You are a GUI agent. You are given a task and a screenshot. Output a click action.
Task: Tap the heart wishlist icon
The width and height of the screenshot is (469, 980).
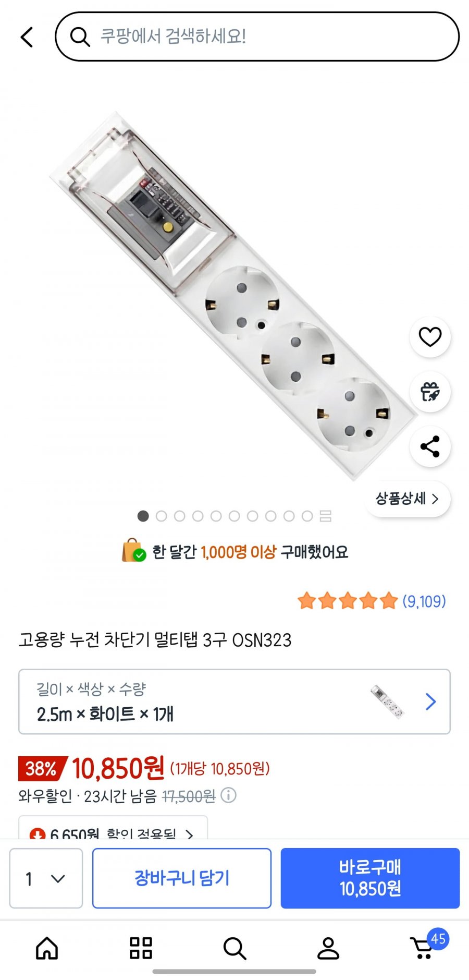click(x=430, y=337)
